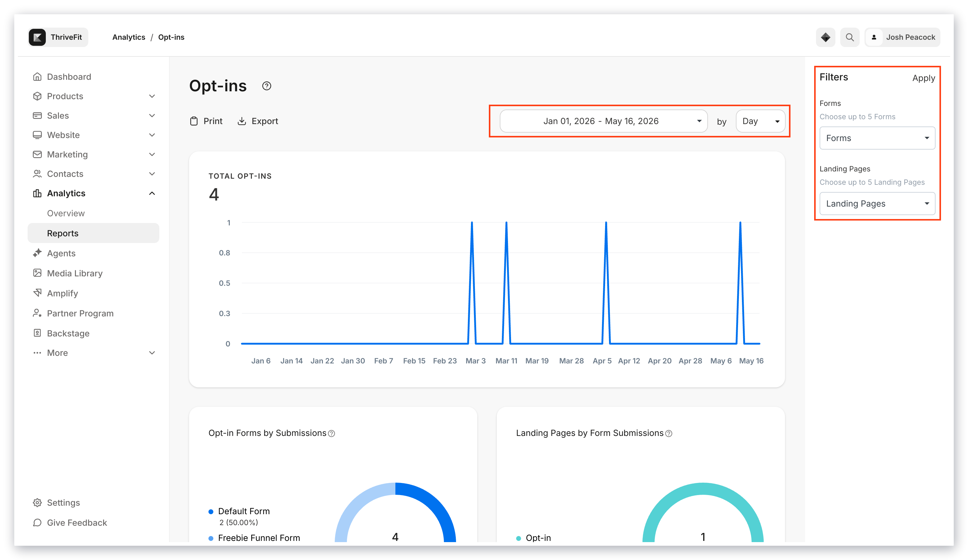Open Partner Program from sidebar
The height and width of the screenshot is (560, 968).
click(80, 313)
